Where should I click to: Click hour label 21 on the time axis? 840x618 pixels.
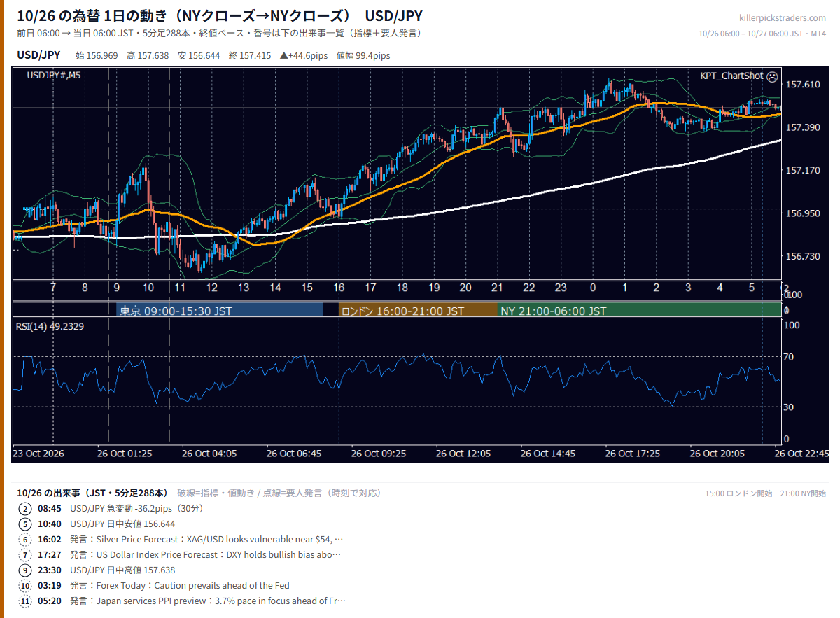497,288
